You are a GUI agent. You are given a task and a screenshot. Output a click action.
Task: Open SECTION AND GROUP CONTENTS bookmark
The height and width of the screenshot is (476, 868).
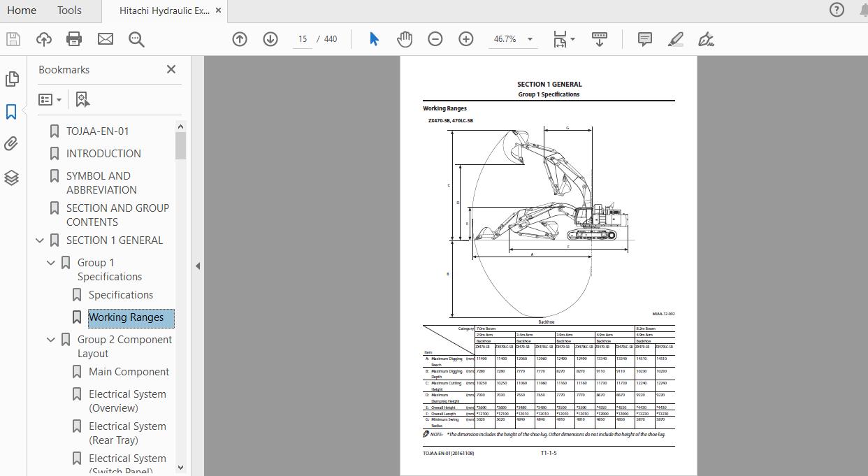(x=117, y=215)
